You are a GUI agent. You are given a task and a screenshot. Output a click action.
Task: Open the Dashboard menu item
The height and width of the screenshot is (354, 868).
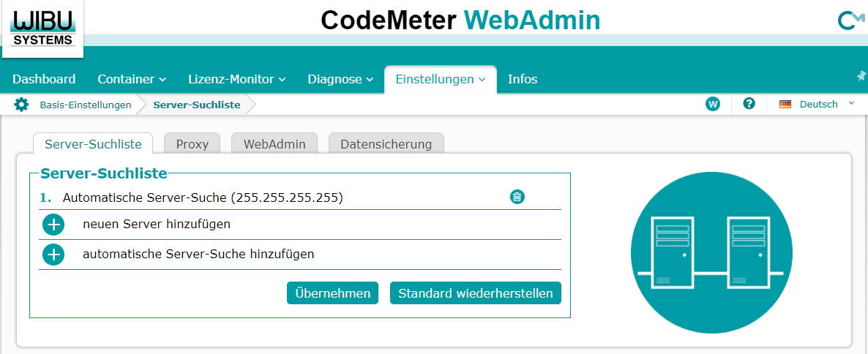44,79
